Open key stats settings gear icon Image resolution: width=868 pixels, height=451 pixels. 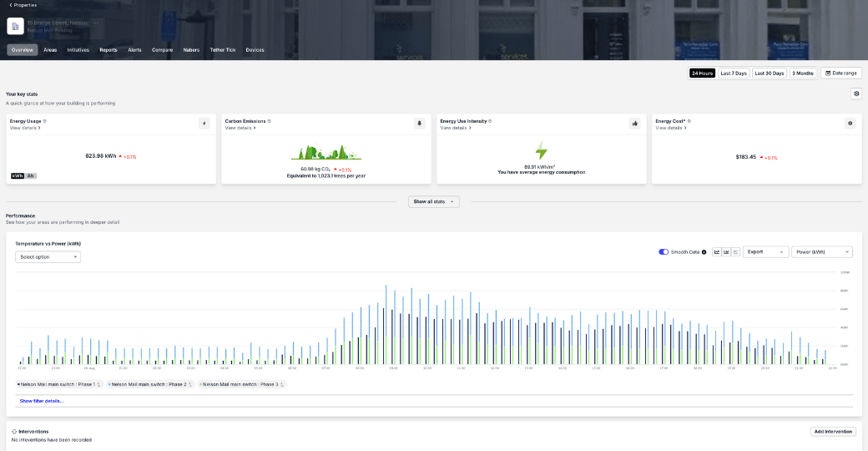tap(855, 94)
